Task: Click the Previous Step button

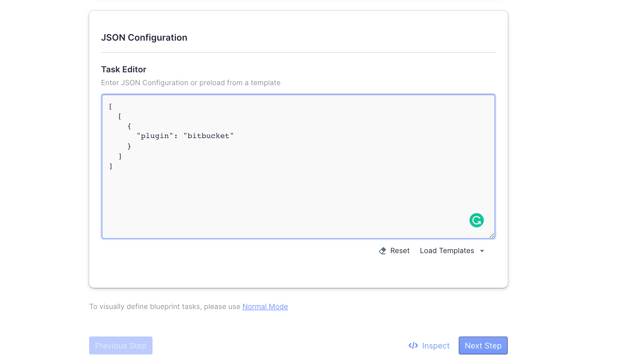Action: (x=121, y=345)
